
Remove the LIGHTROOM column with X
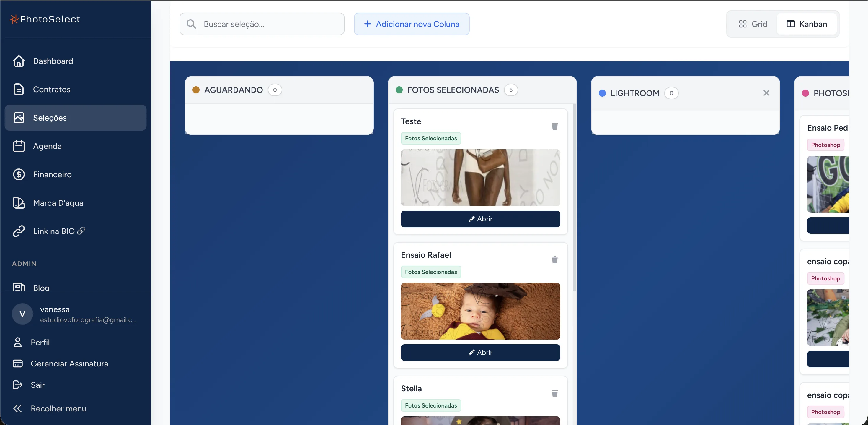[766, 93]
